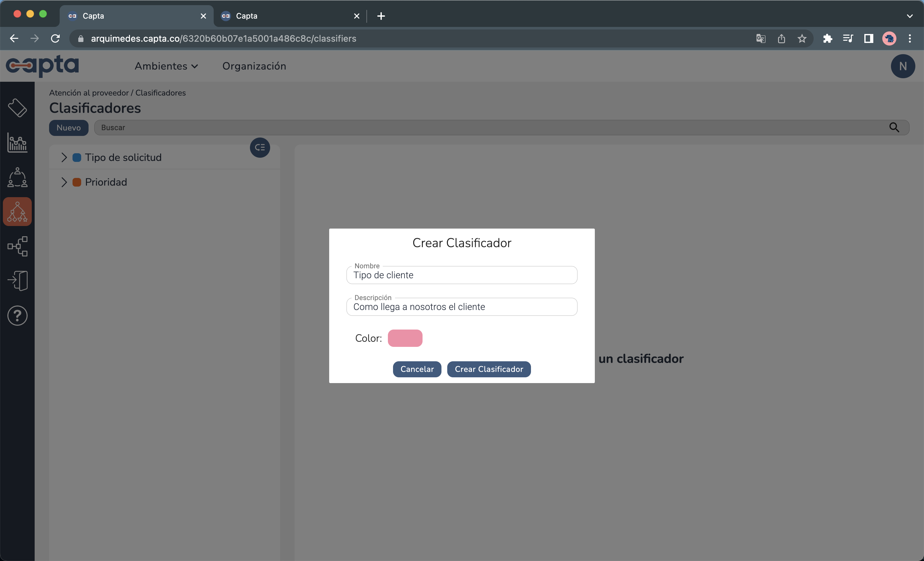Click the Nombre input field
Screen dimensions: 924x561
point(461,275)
